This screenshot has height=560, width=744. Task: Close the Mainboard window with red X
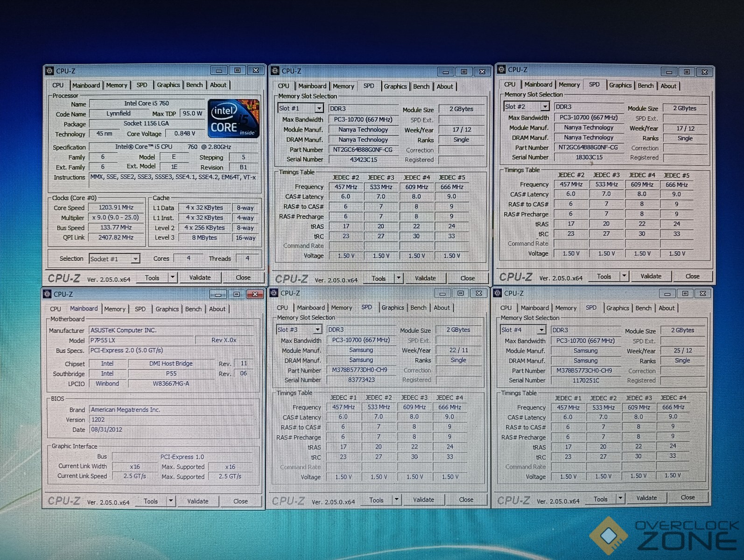point(255,294)
